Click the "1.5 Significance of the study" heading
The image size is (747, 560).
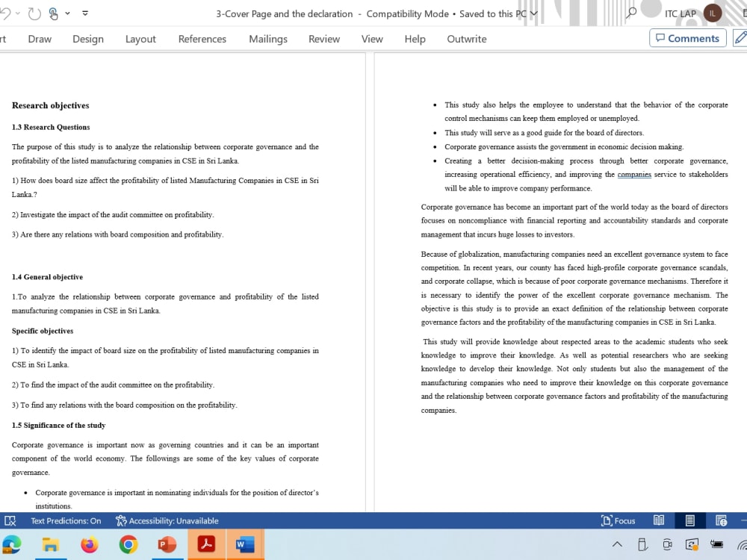(x=58, y=426)
